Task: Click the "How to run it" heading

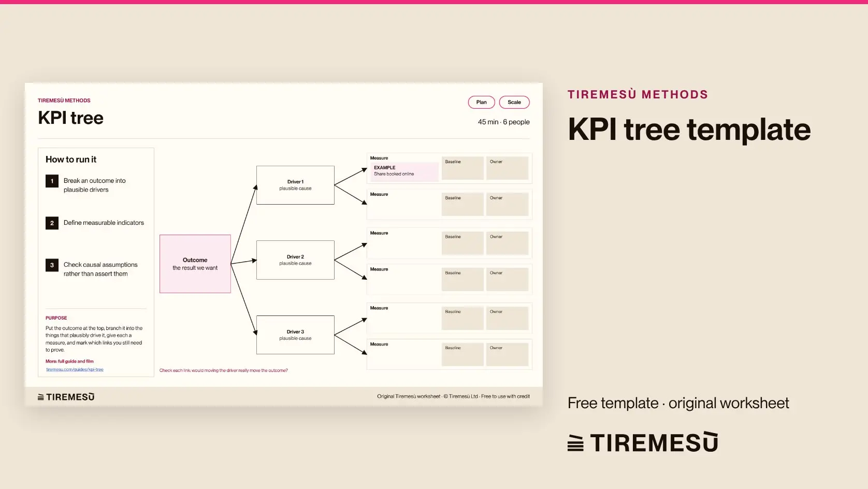Action: pos(71,160)
